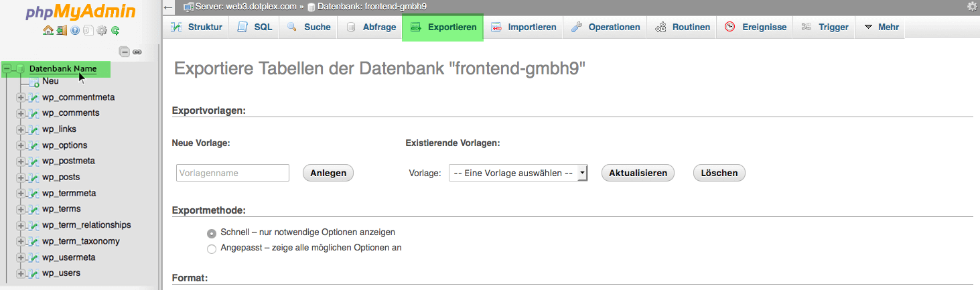Click the green reload navigation icon
Image resolution: width=980 pixels, height=290 pixels.
[115, 31]
